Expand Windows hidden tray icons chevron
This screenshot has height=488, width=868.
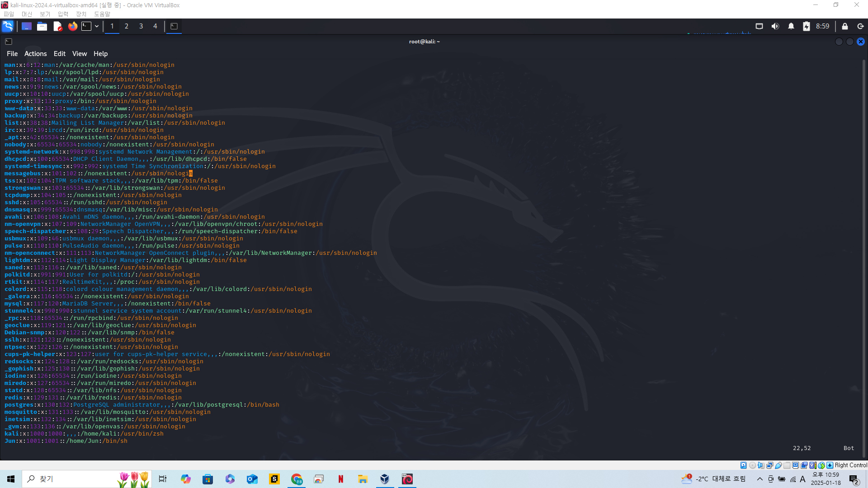pyautogui.click(x=759, y=479)
